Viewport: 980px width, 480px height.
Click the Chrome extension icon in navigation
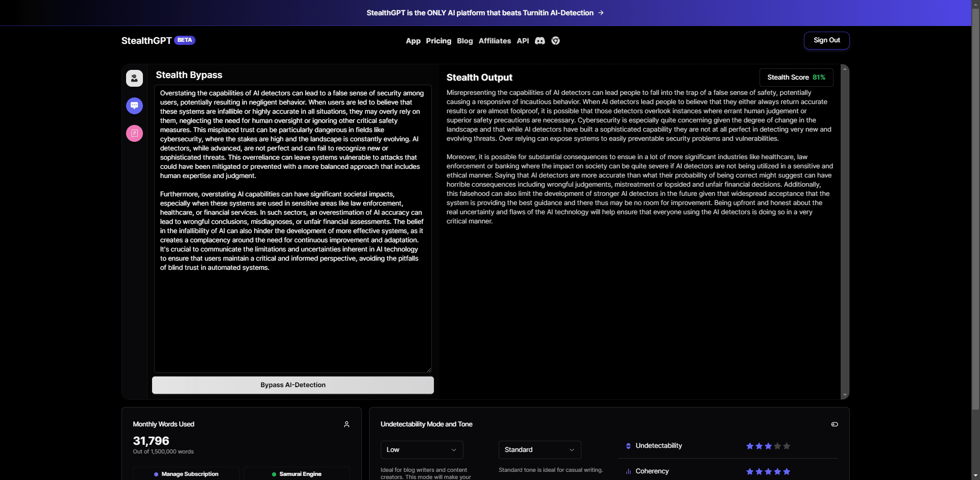point(555,41)
